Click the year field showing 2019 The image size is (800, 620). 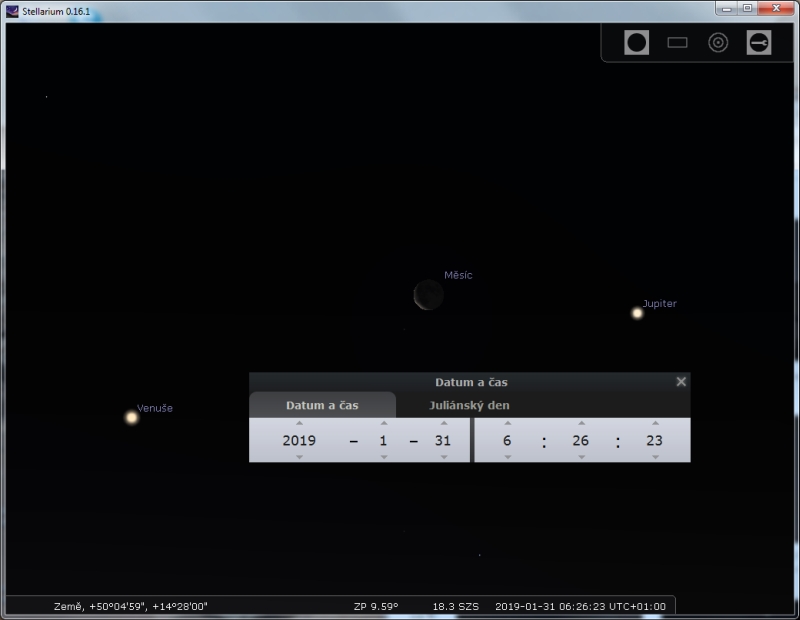pyautogui.click(x=299, y=440)
